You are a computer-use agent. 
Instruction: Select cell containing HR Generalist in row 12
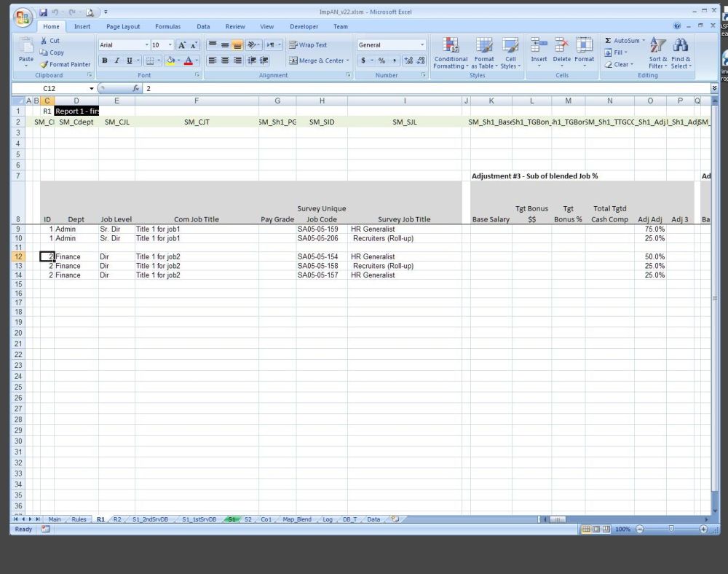[x=404, y=256]
